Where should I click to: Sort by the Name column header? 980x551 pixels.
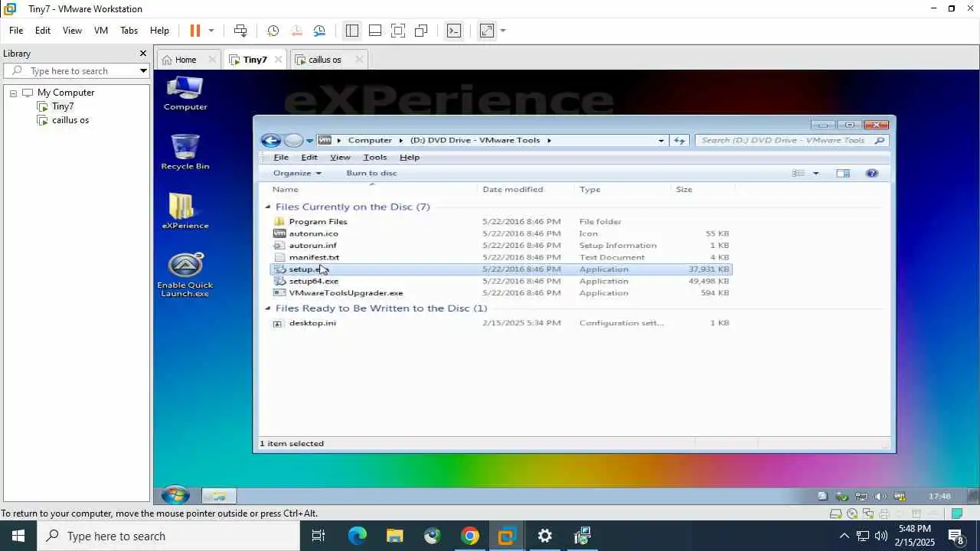coord(286,189)
